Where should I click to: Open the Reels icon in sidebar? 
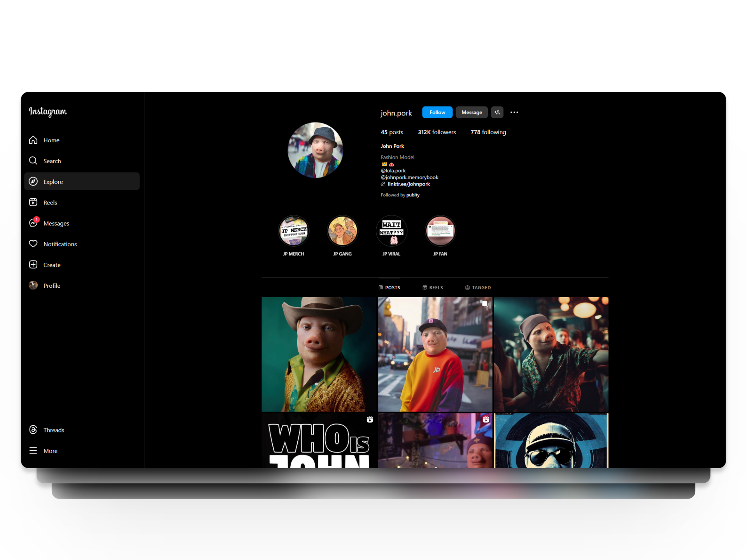[33, 202]
